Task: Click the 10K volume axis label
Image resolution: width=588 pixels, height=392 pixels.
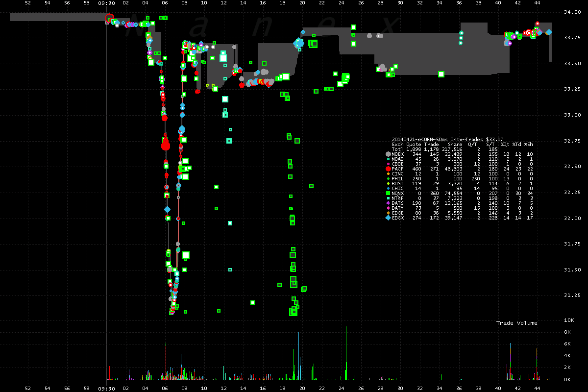Action: [569, 320]
